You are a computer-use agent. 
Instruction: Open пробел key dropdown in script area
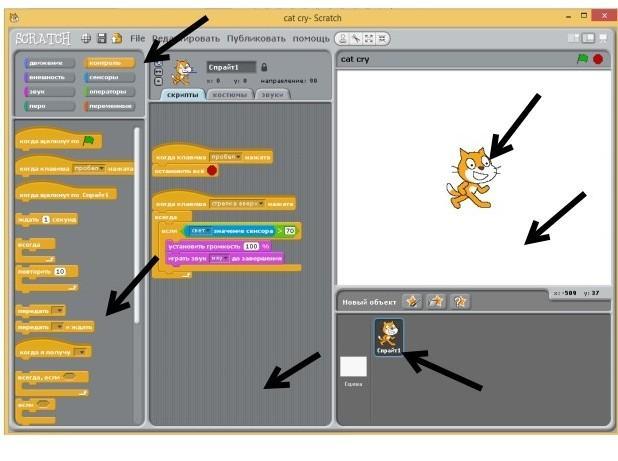coord(225,157)
